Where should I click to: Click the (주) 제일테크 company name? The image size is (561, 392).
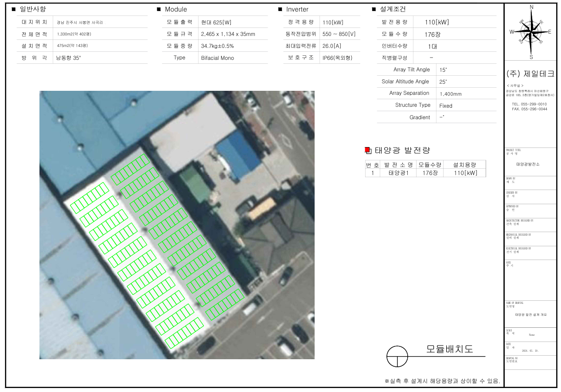click(530, 74)
